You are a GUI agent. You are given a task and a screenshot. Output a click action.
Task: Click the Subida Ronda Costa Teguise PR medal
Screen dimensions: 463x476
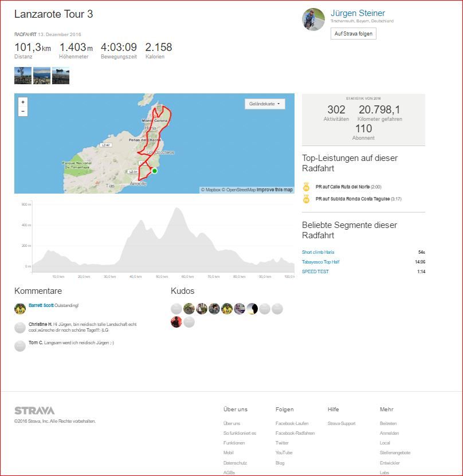click(307, 199)
